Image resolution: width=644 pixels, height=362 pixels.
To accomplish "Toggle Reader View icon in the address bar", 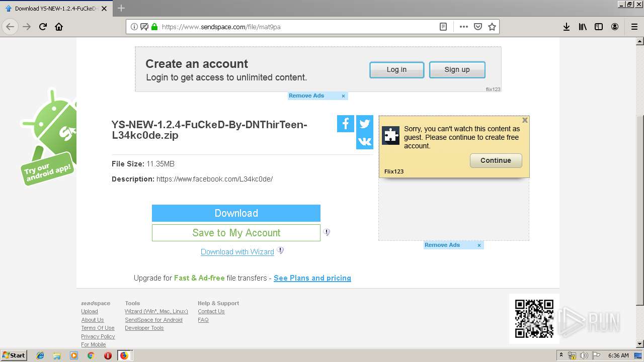I will [443, 27].
